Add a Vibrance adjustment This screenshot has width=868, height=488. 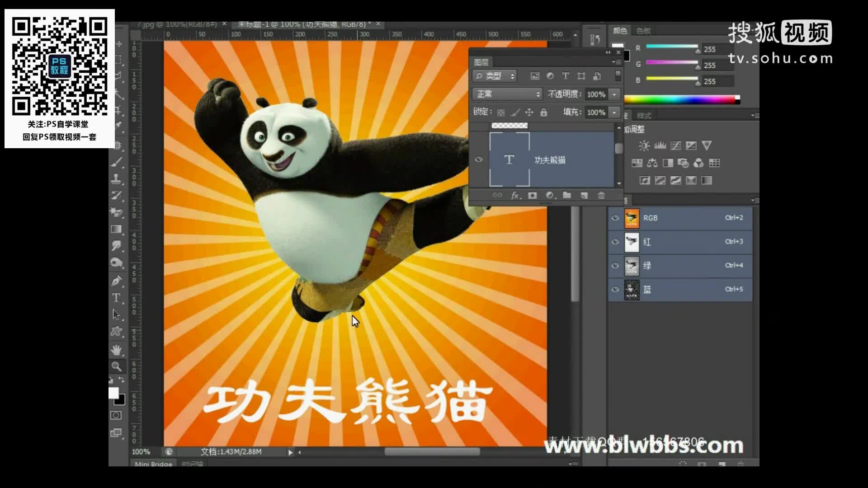[x=707, y=145]
